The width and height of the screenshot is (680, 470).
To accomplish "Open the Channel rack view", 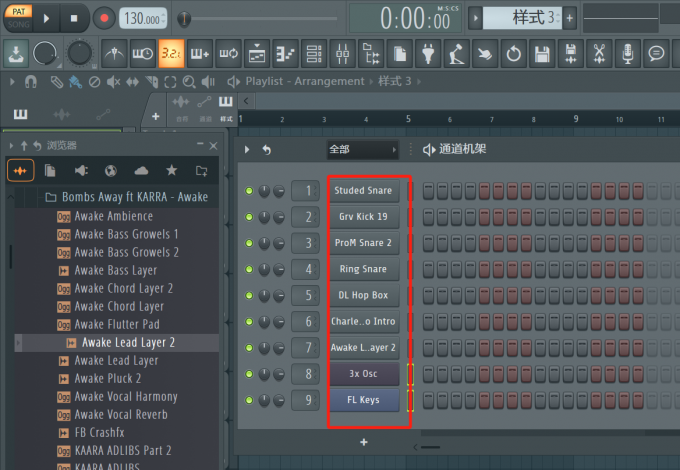I will click(314, 54).
